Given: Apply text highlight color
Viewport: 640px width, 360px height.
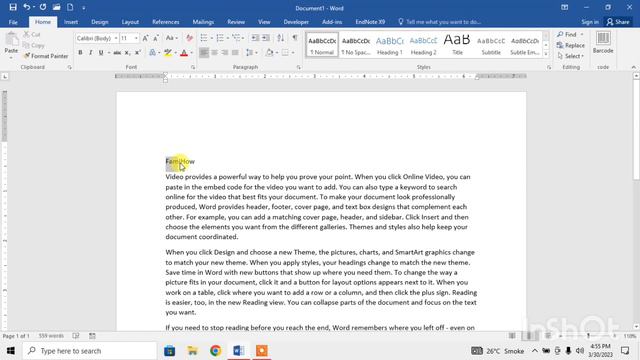Looking at the screenshot, I should (168, 53).
